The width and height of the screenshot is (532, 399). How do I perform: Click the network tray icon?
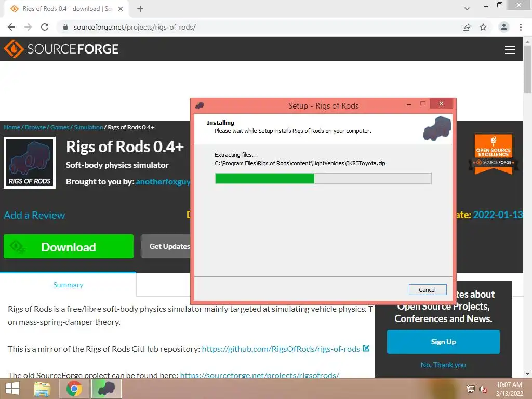pyautogui.click(x=470, y=389)
